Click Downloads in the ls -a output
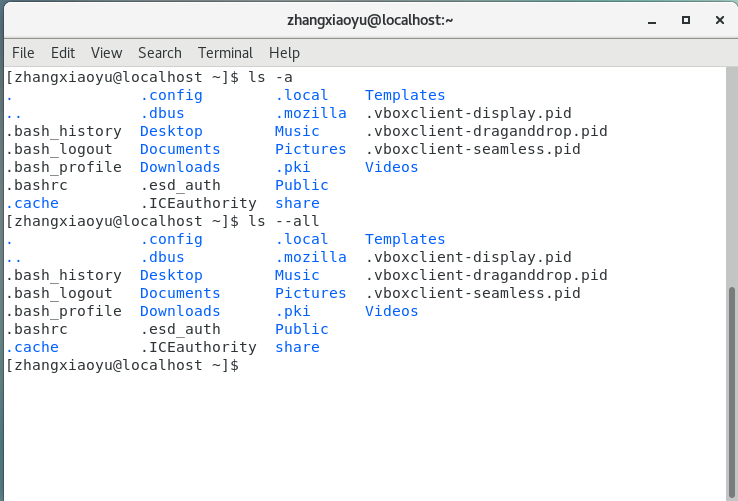The width and height of the screenshot is (738, 501). (x=180, y=168)
